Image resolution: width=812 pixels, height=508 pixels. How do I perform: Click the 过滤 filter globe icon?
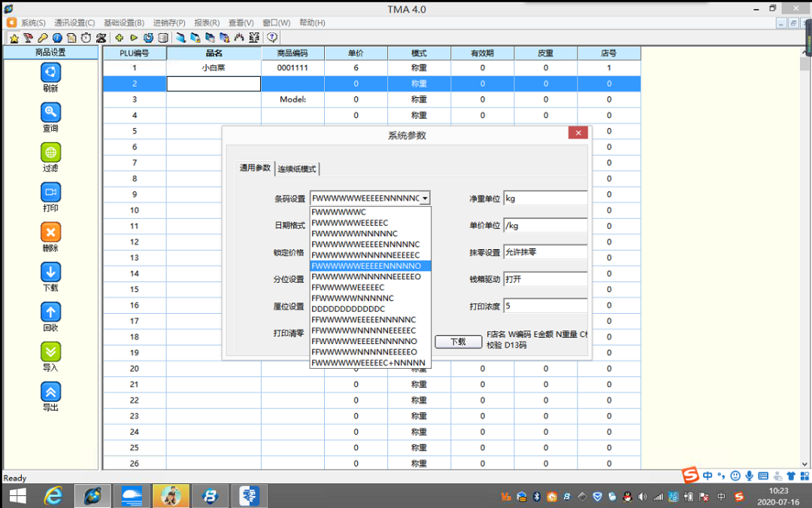pyautogui.click(x=50, y=153)
